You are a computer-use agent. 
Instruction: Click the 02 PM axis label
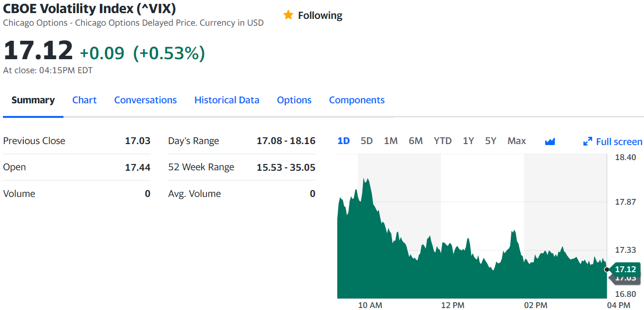535,305
